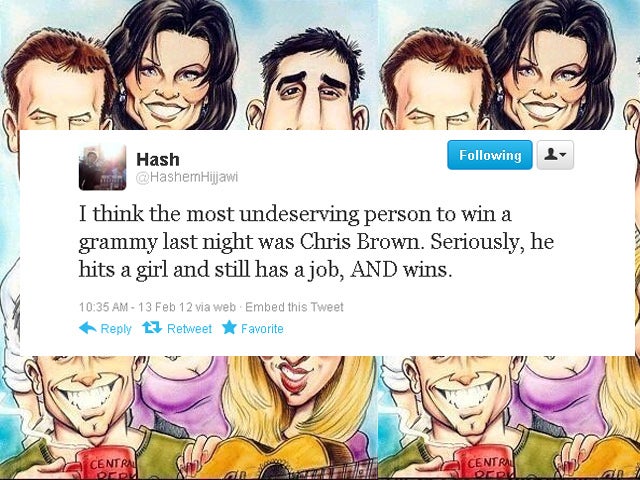This screenshot has width=640, height=480.
Task: Click the person silhouette icon beside Following
Action: pos(551,154)
